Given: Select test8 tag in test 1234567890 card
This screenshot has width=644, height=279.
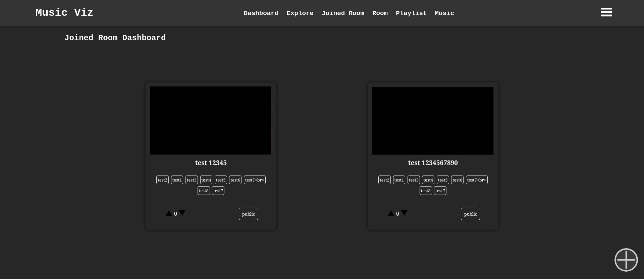Looking at the screenshot, I should point(426,191).
